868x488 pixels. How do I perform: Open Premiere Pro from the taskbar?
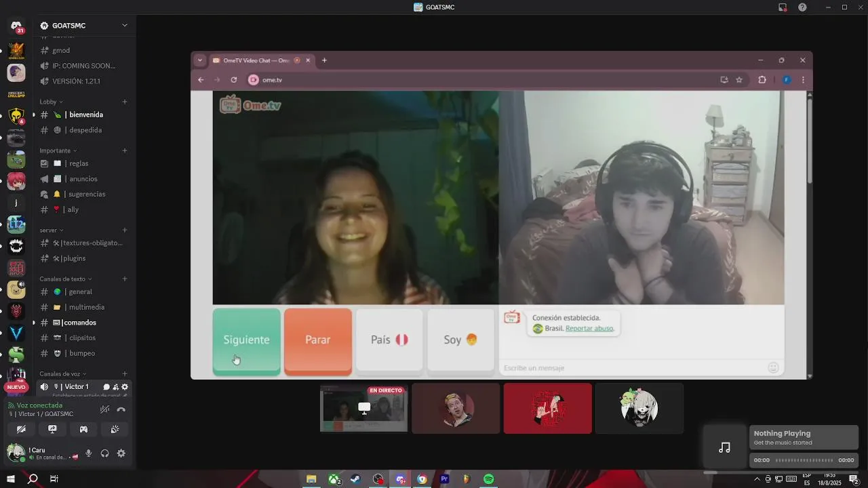tap(445, 479)
